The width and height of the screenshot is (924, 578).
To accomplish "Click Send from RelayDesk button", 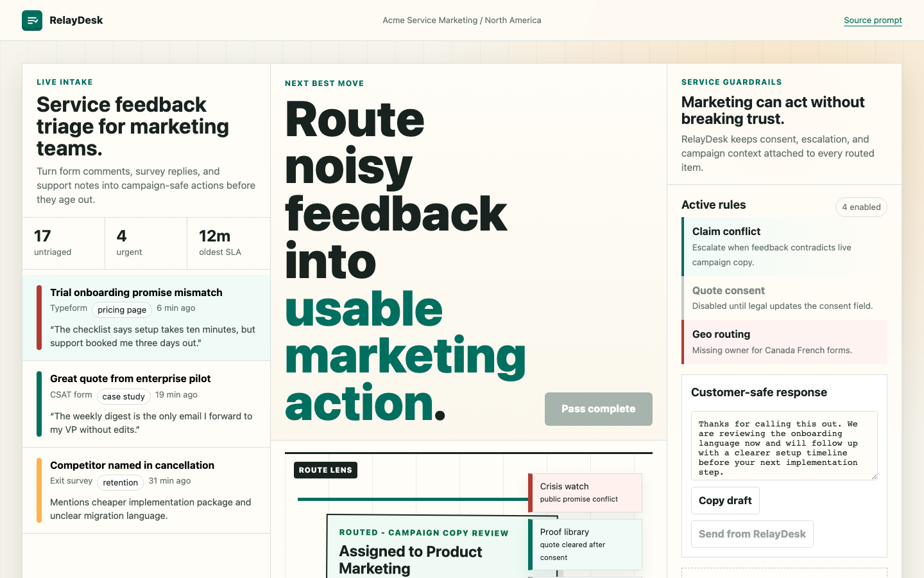I will click(752, 534).
